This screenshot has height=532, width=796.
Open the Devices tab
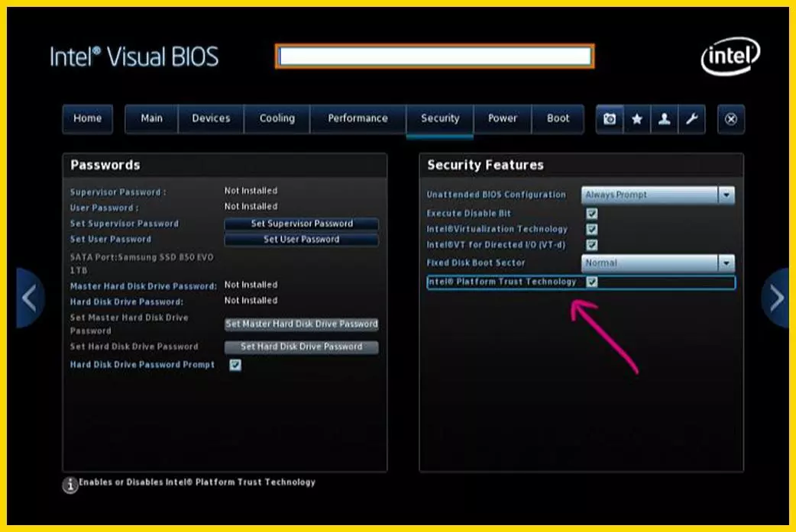[211, 118]
